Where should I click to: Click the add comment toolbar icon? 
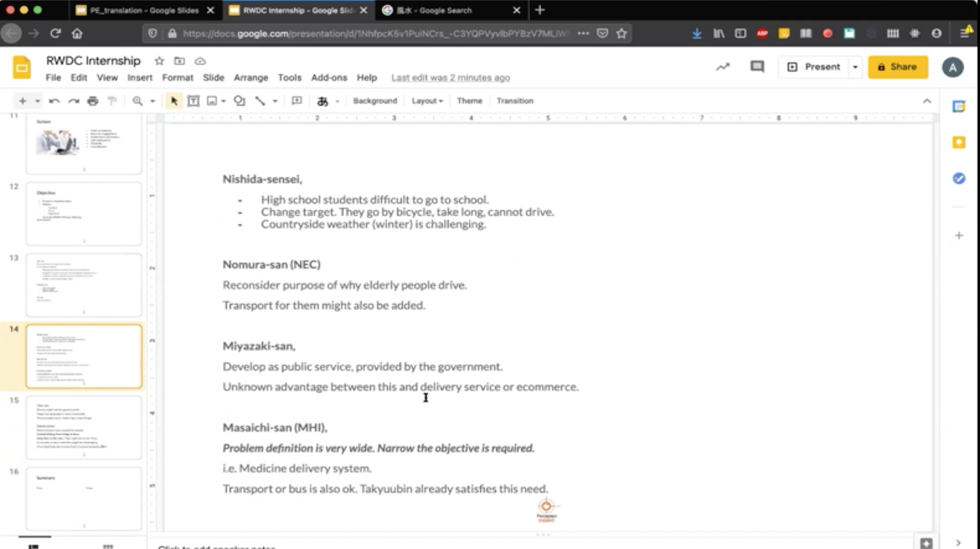297,101
